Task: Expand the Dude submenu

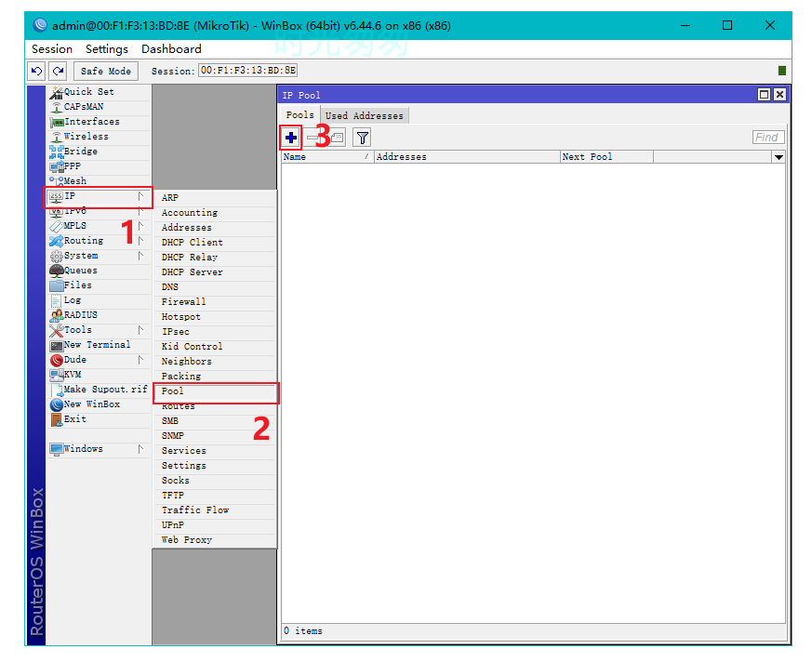Action: 99,360
